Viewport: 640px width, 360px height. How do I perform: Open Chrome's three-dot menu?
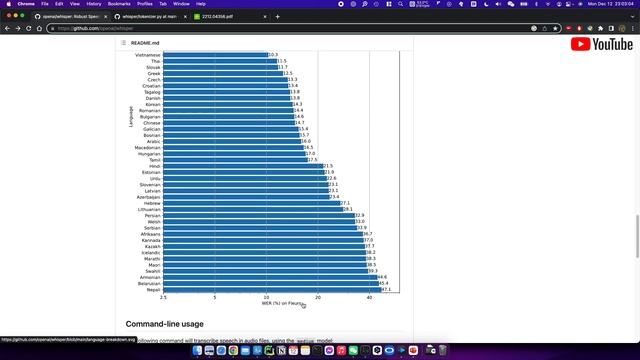(x=633, y=29)
